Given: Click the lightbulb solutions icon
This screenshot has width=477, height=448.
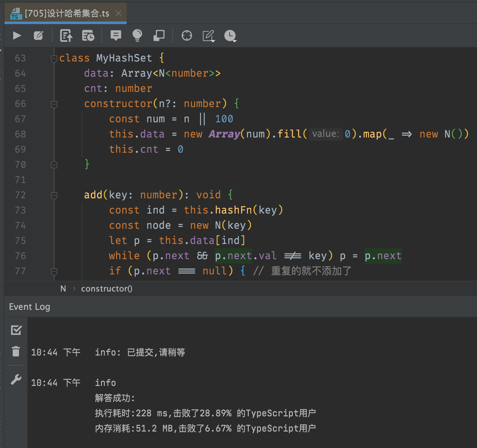Looking at the screenshot, I should (x=137, y=35).
